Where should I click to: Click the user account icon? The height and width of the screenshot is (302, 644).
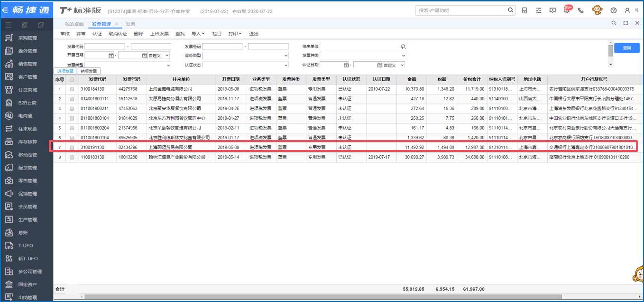627,10
